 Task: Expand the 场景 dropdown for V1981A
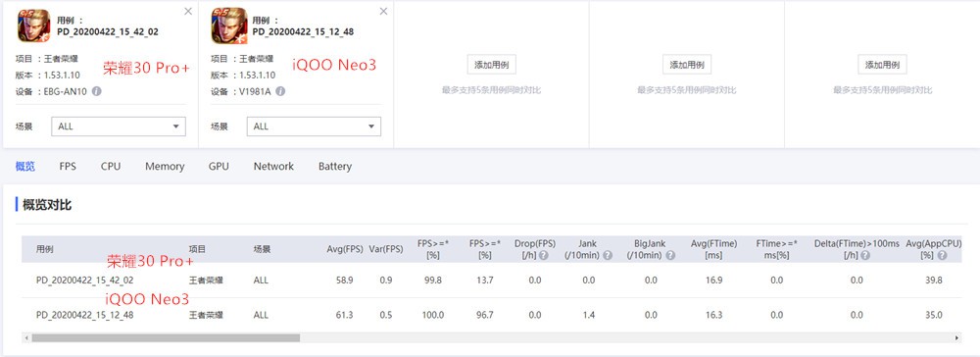(x=314, y=127)
